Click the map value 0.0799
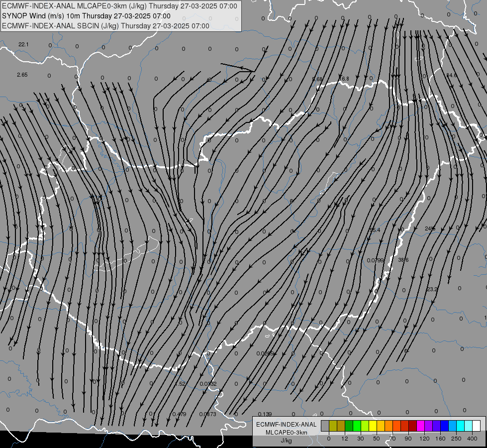This screenshot has height=448, width=487. 375,260
